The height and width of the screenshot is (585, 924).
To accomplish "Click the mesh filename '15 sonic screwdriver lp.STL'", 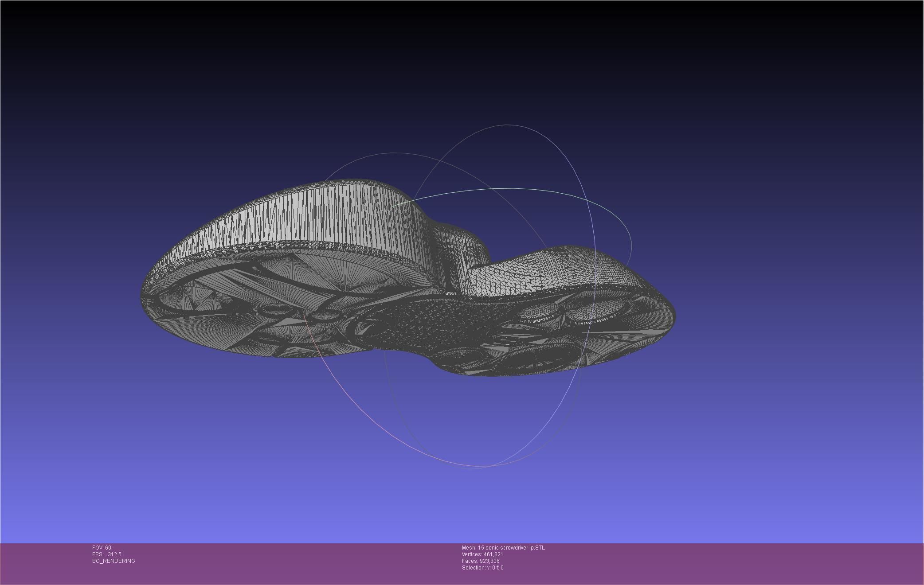I will click(x=511, y=548).
